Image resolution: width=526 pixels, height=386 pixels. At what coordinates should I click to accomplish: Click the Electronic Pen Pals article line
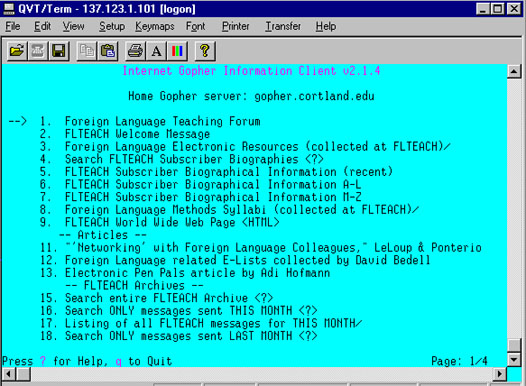(185, 273)
